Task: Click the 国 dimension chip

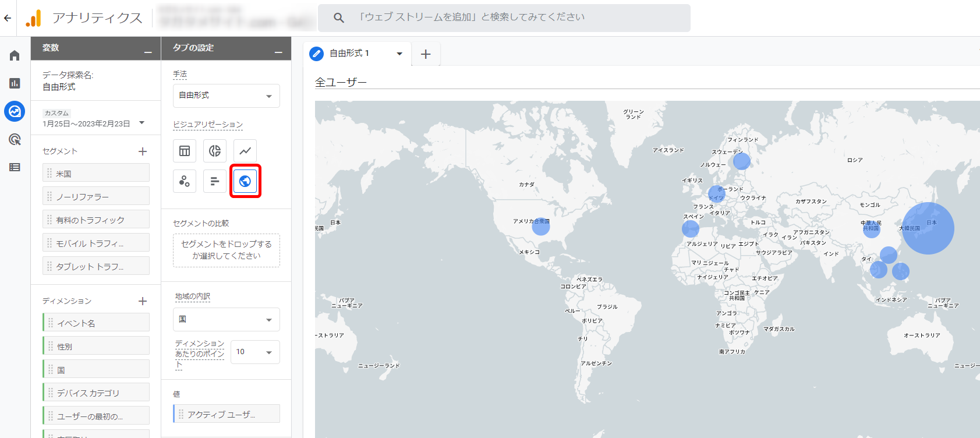Action: tap(96, 370)
